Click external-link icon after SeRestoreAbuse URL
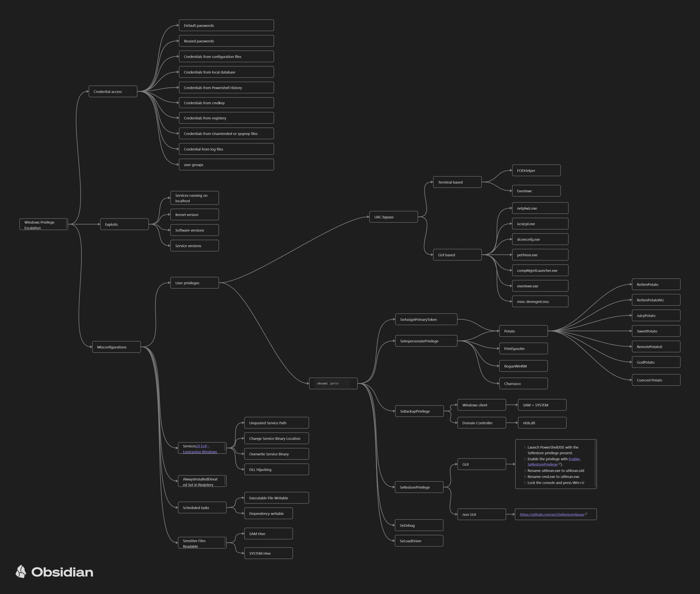This screenshot has height=594, width=700. [586, 514]
